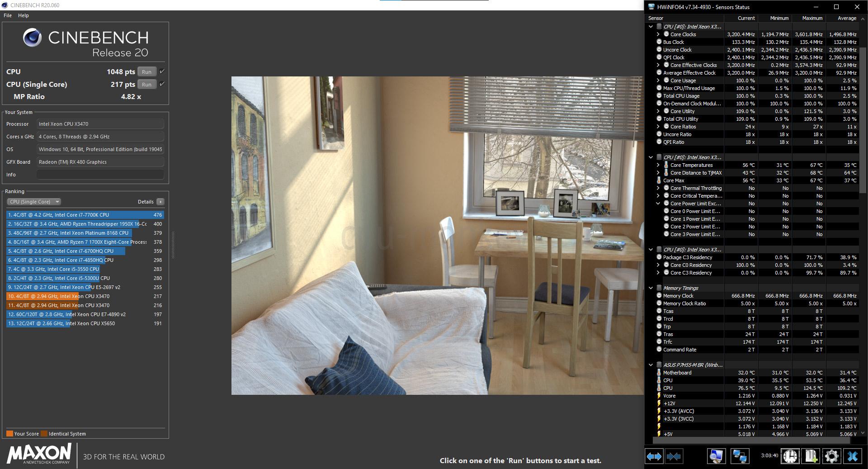Click the collapse inward-arrows icon in HWiNFO toolbar
Screen dimensions: 868x469
[674, 456]
